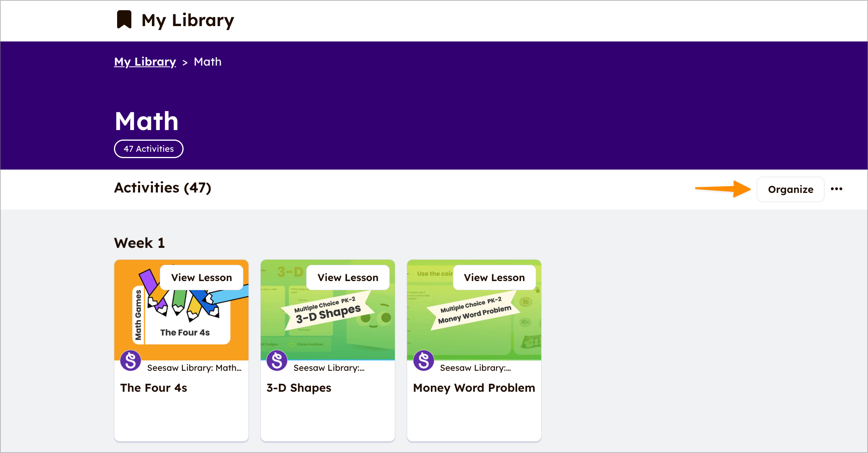The height and width of the screenshot is (453, 868).
Task: Click The Four 4s activity title
Action: tap(154, 388)
